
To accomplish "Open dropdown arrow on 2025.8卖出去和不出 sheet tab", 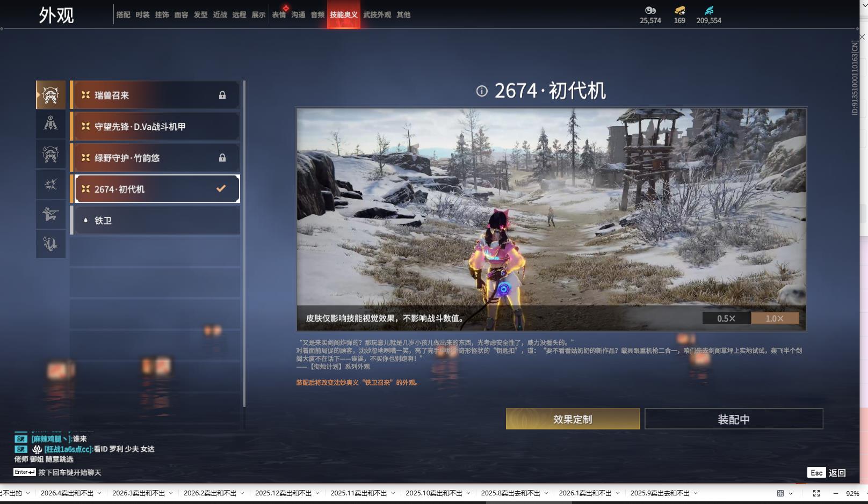I will click(546, 493).
